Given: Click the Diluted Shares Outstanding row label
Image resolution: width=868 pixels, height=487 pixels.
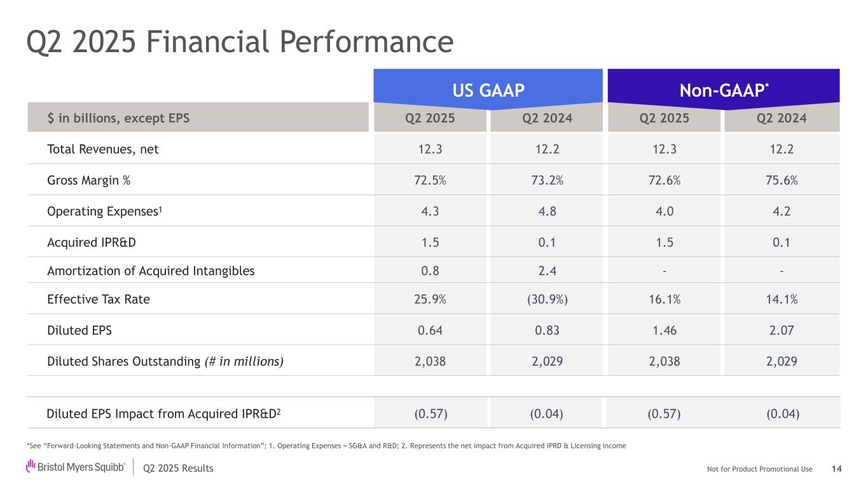Looking at the screenshot, I should 165,361.
